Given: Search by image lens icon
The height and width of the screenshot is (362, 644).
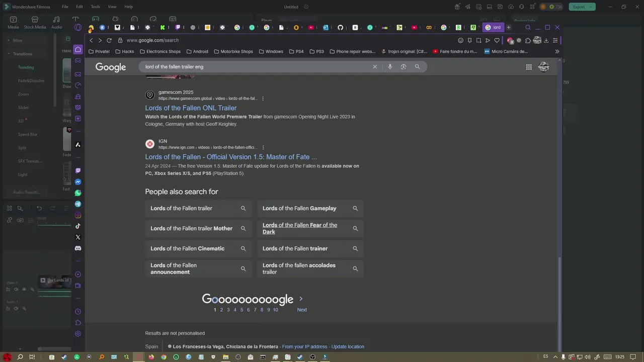Looking at the screenshot, I should click(x=404, y=67).
